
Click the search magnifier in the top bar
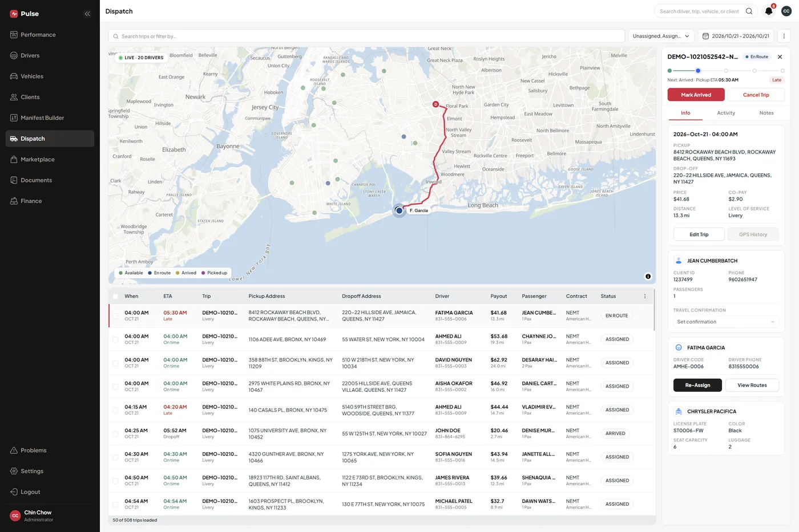[749, 11]
